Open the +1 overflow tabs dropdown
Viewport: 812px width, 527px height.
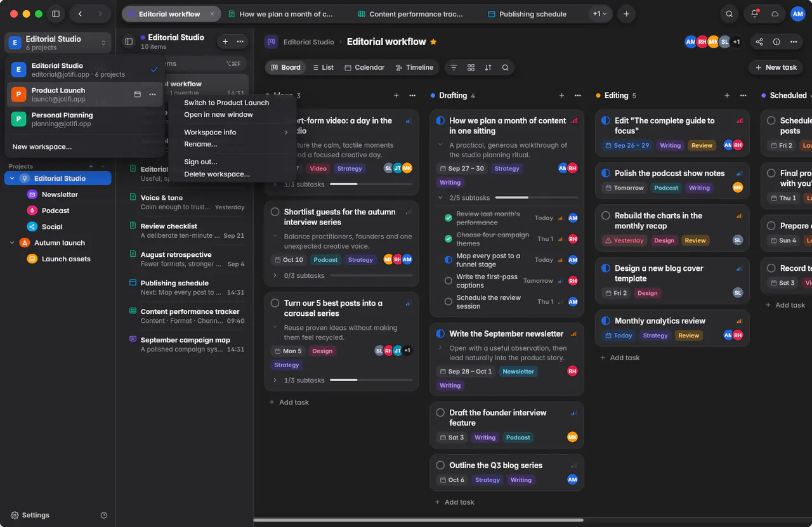pos(599,14)
